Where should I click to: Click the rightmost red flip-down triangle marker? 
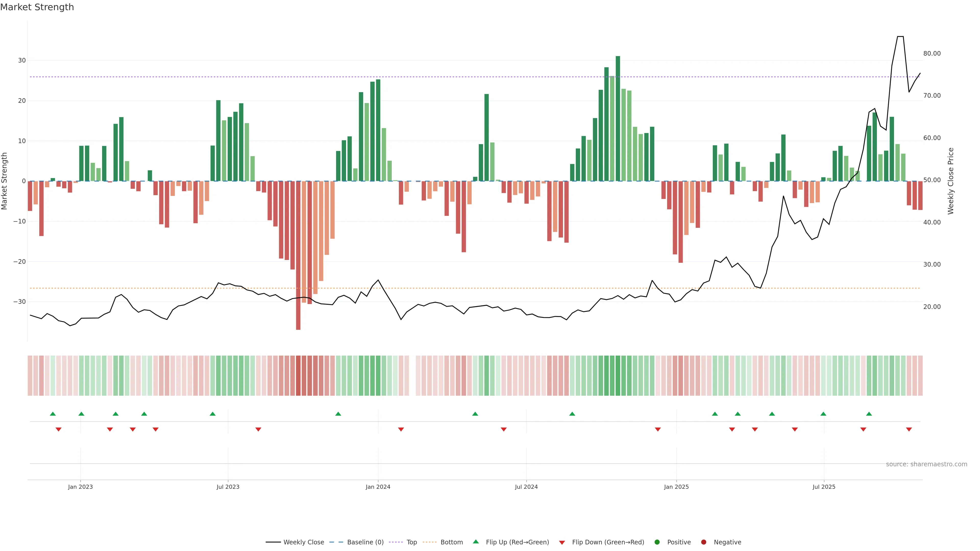(909, 429)
